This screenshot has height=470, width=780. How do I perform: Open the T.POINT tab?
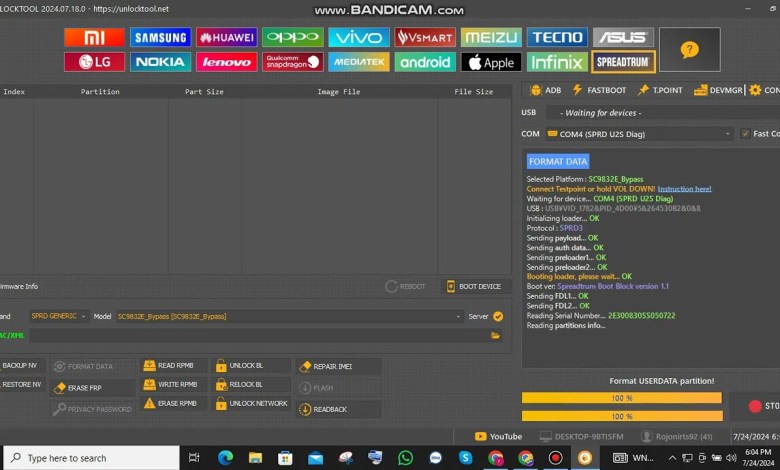[x=660, y=90]
